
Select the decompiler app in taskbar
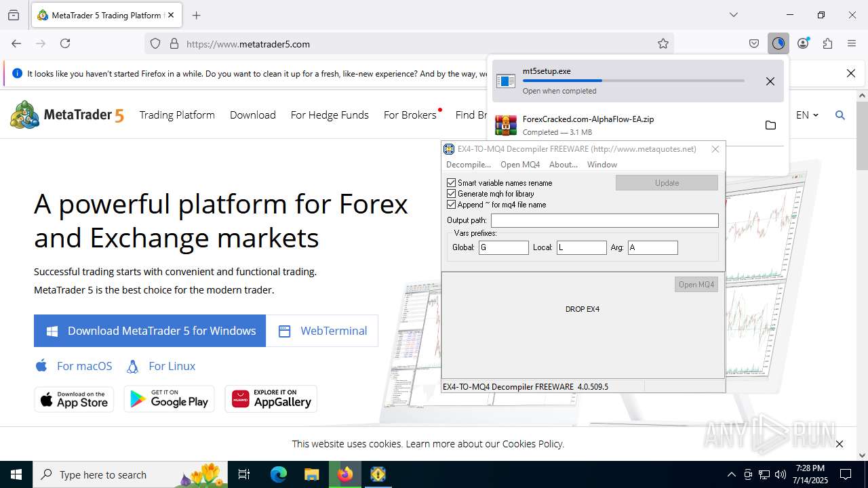[378, 474]
